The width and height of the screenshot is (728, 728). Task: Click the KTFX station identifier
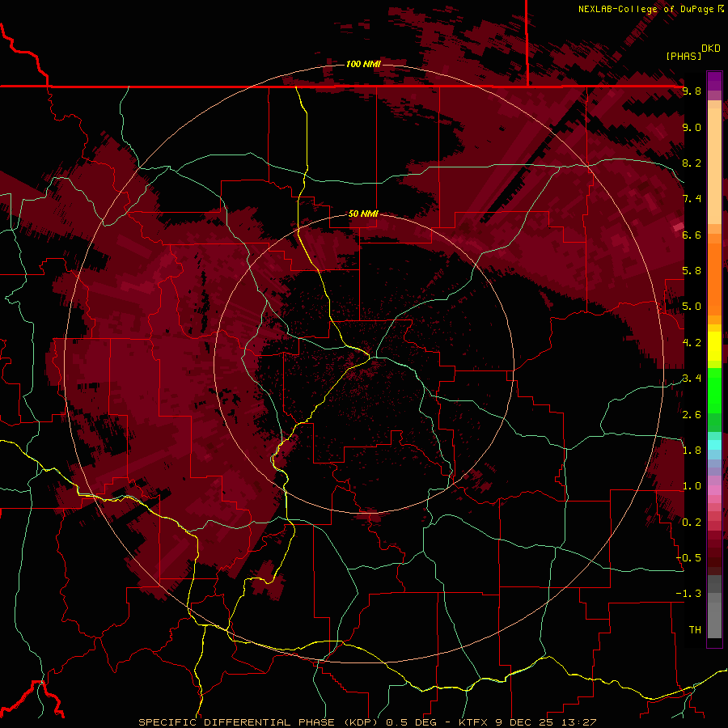[x=473, y=722]
